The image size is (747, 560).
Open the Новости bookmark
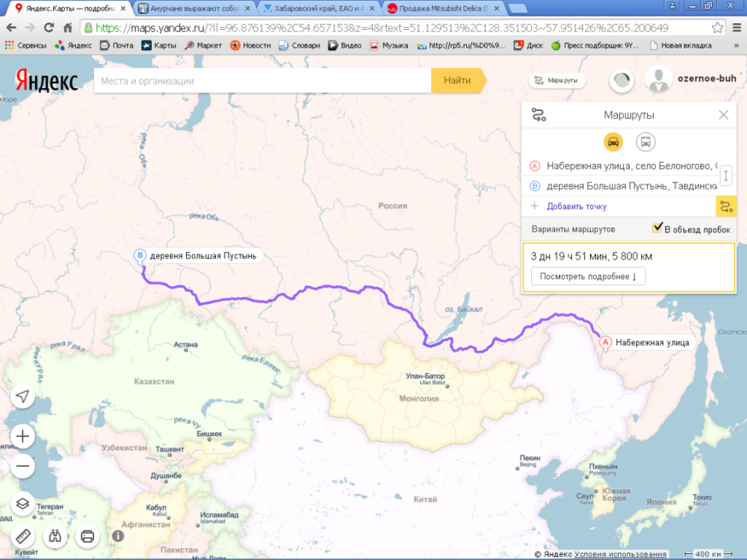click(x=250, y=46)
